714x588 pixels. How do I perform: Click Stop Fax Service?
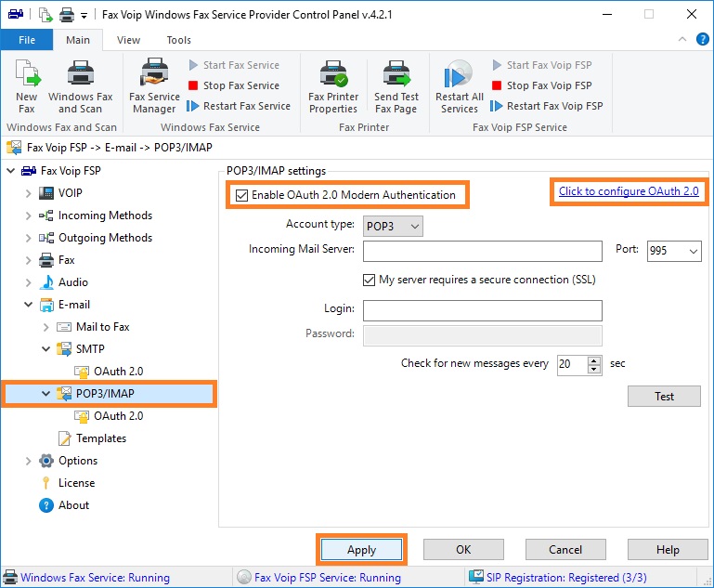234,85
